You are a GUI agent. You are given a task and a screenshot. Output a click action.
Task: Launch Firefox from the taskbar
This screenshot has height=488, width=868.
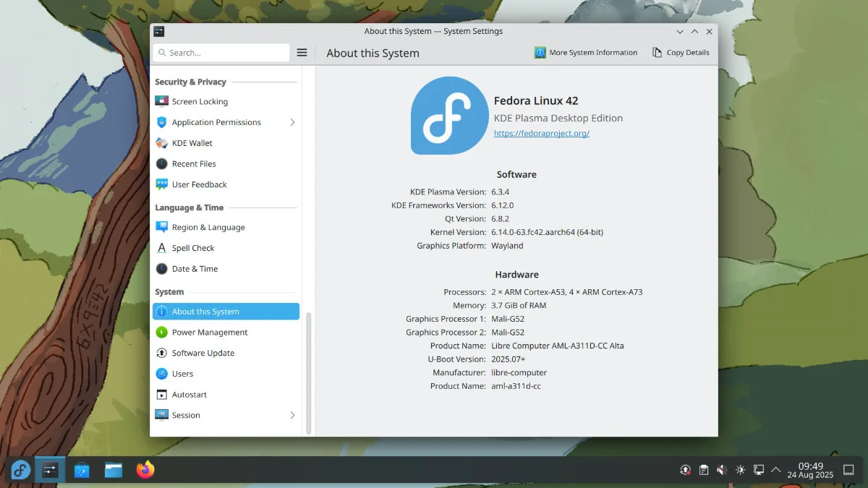145,470
